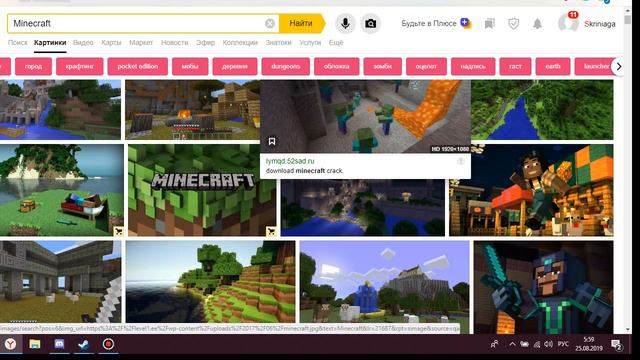Show hidden system tray icons
The image size is (640, 360).
tap(512, 344)
